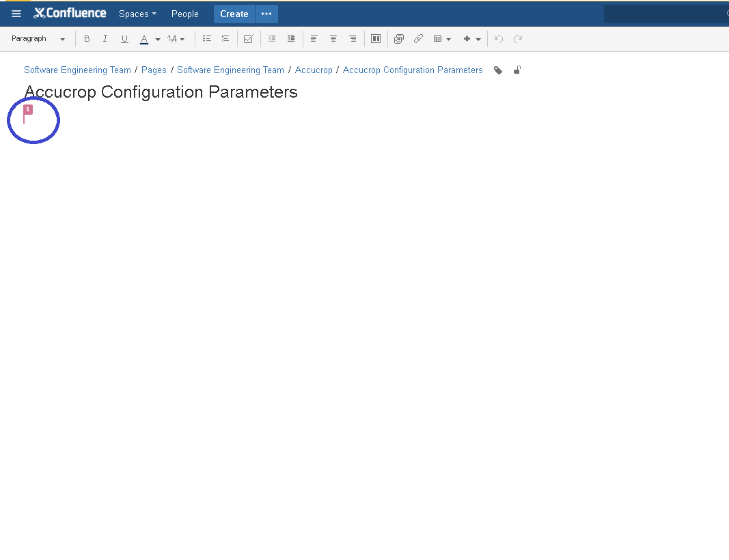
Task: Align text left
Action: pos(314,38)
